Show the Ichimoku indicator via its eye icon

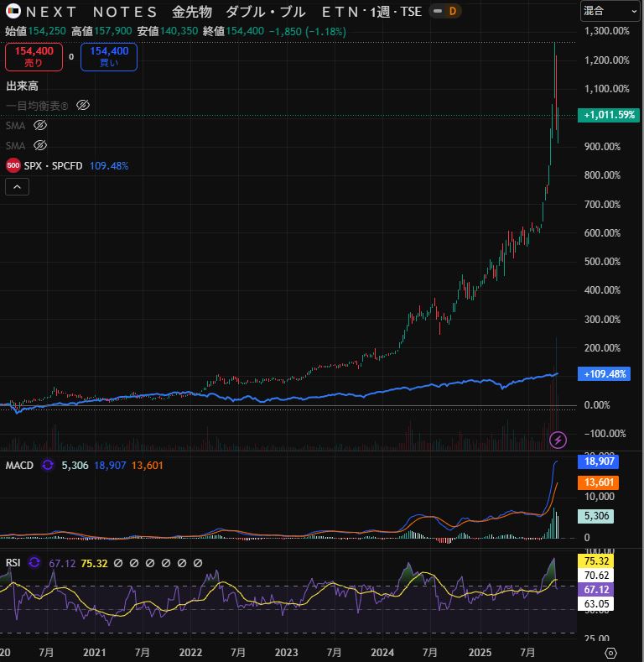click(x=82, y=105)
